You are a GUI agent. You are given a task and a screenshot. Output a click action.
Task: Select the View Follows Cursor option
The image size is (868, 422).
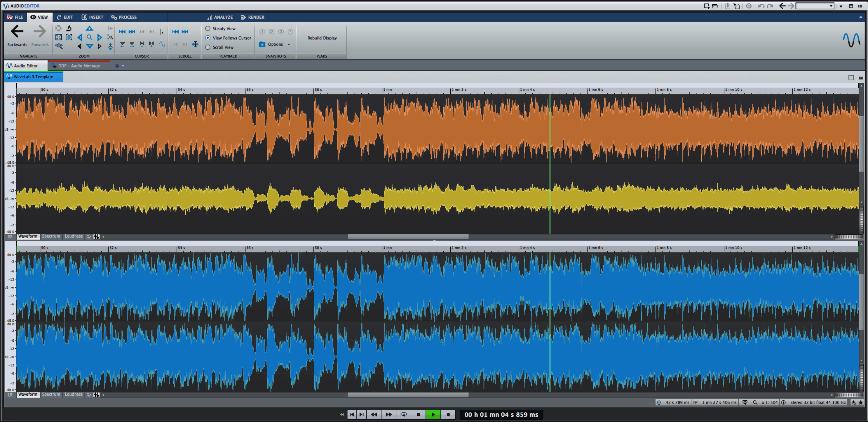click(229, 38)
